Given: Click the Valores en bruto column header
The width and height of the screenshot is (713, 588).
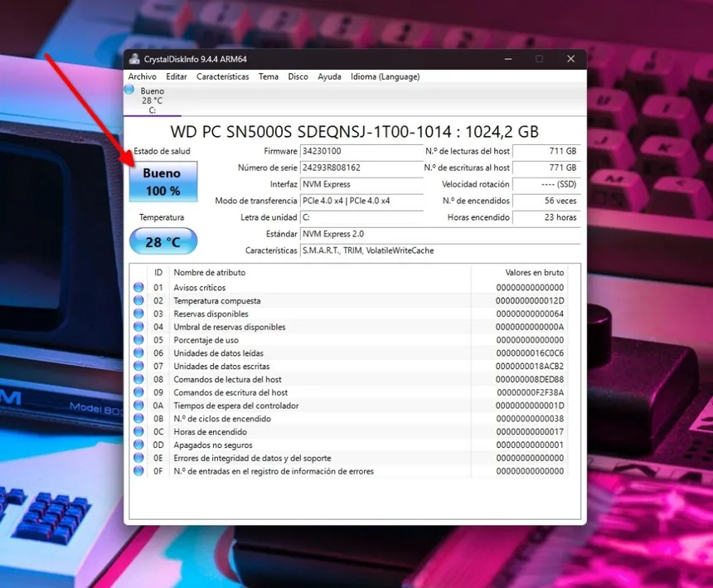Looking at the screenshot, I should 520,272.
